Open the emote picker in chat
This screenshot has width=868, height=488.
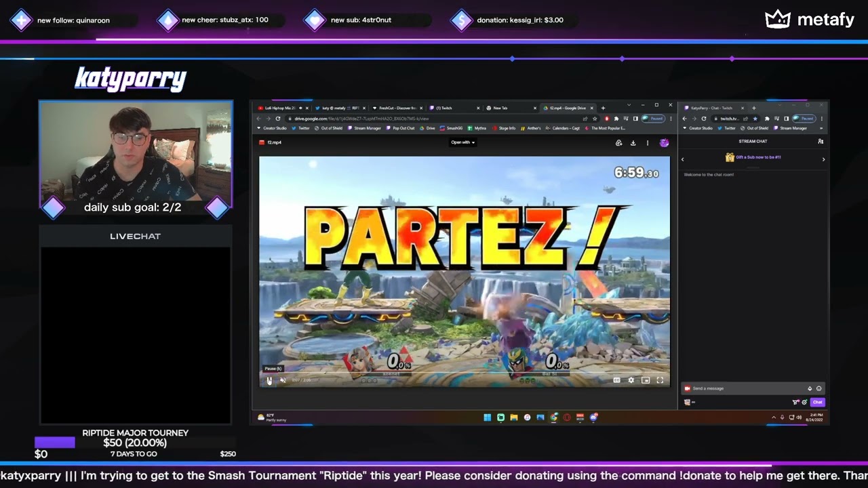(x=818, y=388)
